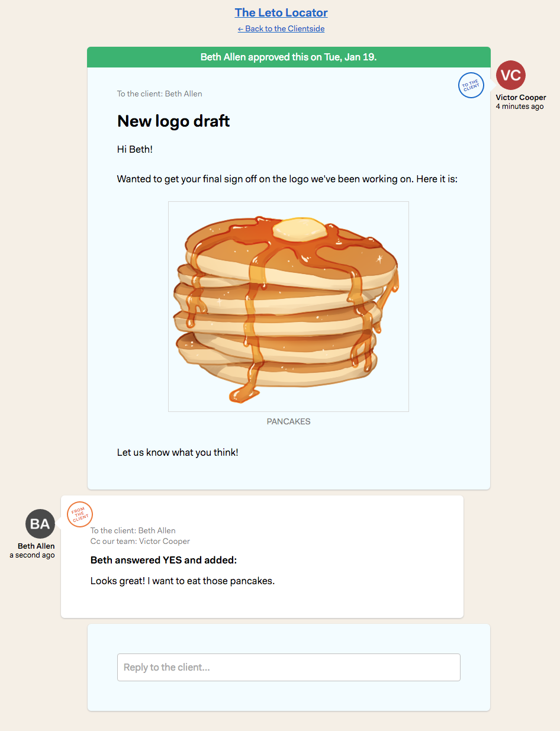Click the blue 'To the client' stamp icon
Viewport: 560px width, 731px height.
pos(471,85)
